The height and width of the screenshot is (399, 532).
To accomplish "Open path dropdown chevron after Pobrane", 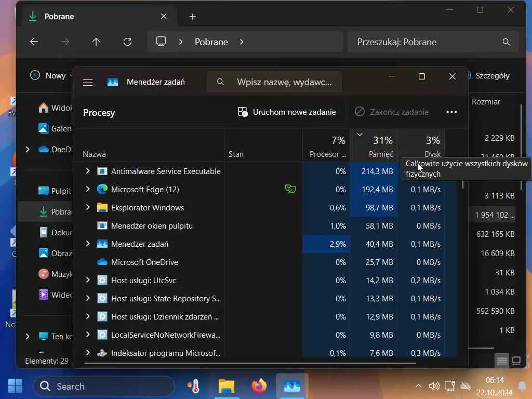I will tap(242, 42).
